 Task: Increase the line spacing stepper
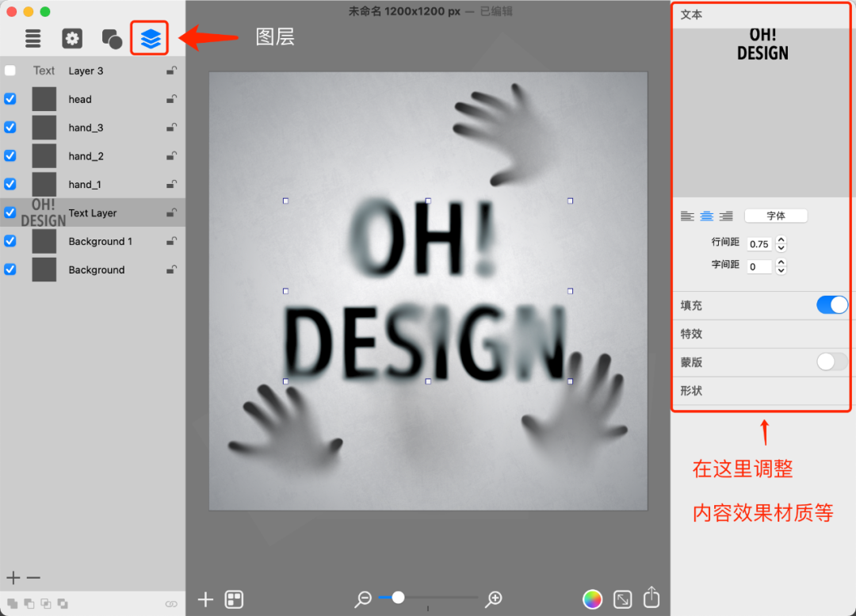781,240
